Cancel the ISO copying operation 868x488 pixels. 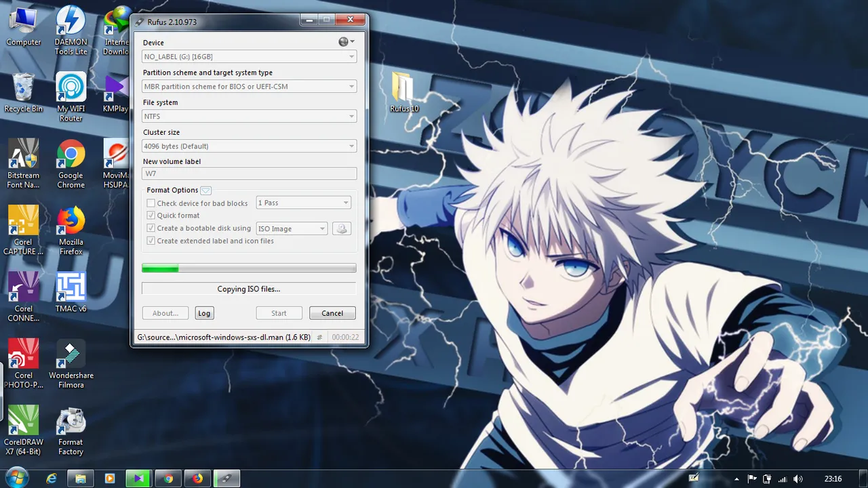point(332,313)
